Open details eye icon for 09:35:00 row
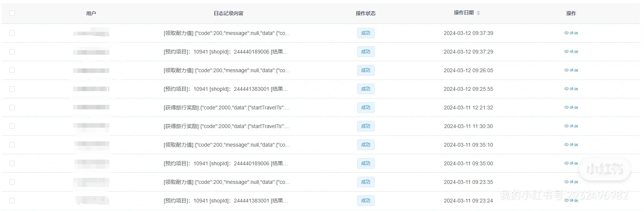 pyautogui.click(x=566, y=163)
